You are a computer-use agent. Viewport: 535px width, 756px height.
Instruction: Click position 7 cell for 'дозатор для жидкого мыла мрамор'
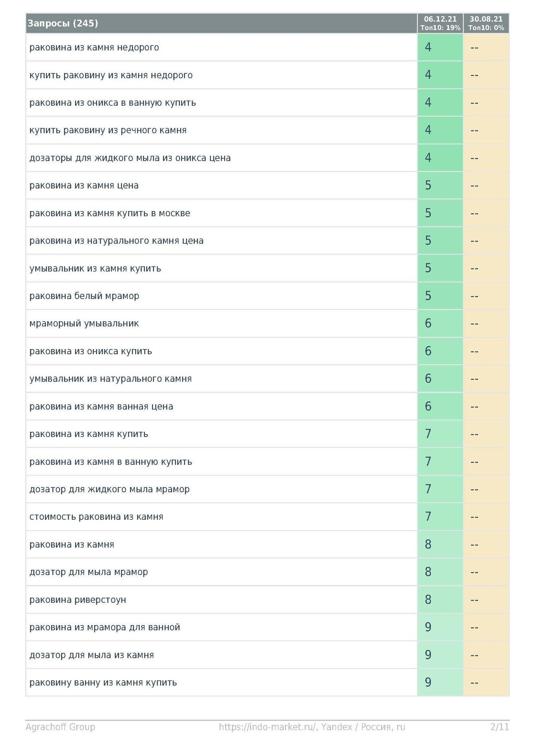(440, 489)
